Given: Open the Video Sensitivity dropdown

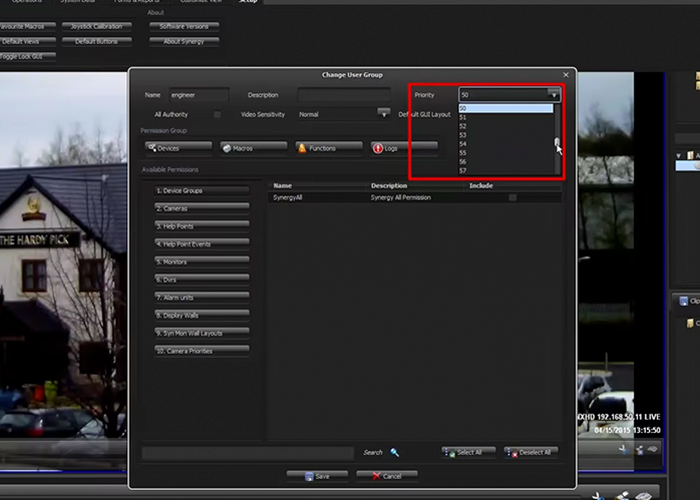Looking at the screenshot, I should click(383, 113).
